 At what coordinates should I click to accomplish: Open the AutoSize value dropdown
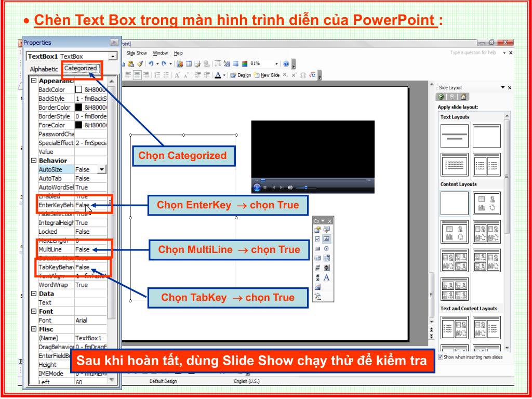click(x=101, y=169)
